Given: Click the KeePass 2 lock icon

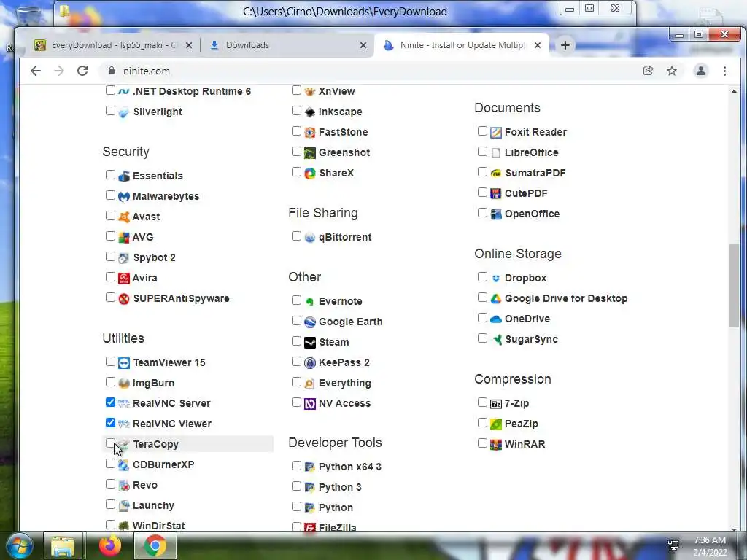Looking at the screenshot, I should click(309, 363).
